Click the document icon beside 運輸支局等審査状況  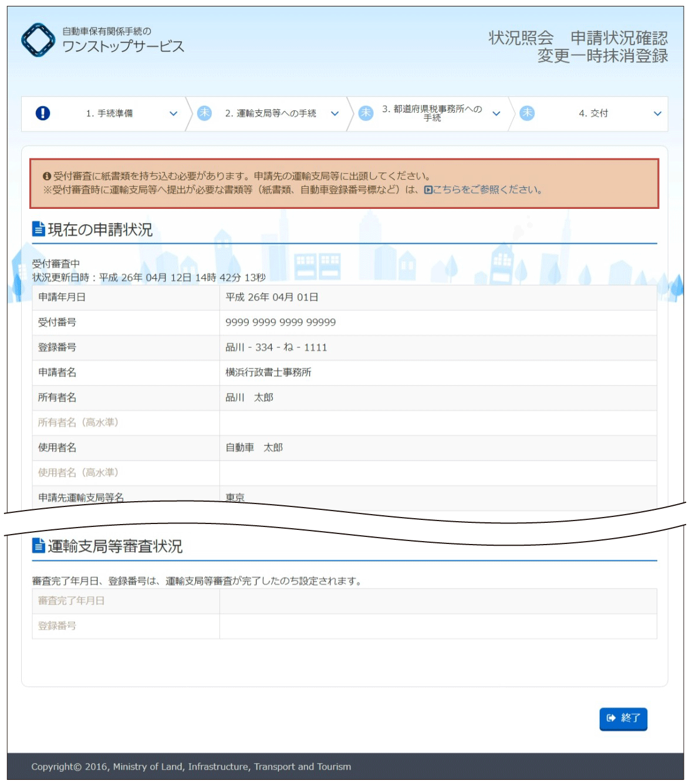38,546
